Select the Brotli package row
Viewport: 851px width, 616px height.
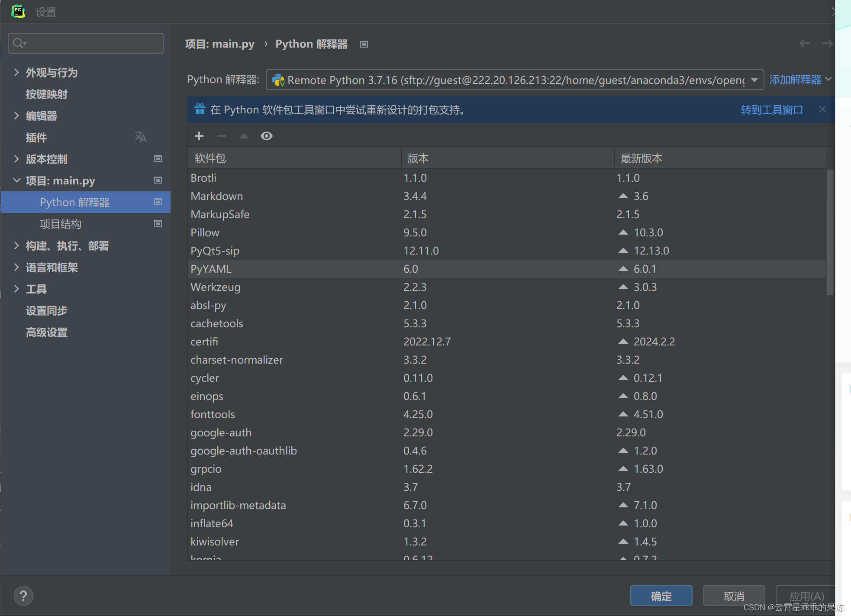[507, 178]
